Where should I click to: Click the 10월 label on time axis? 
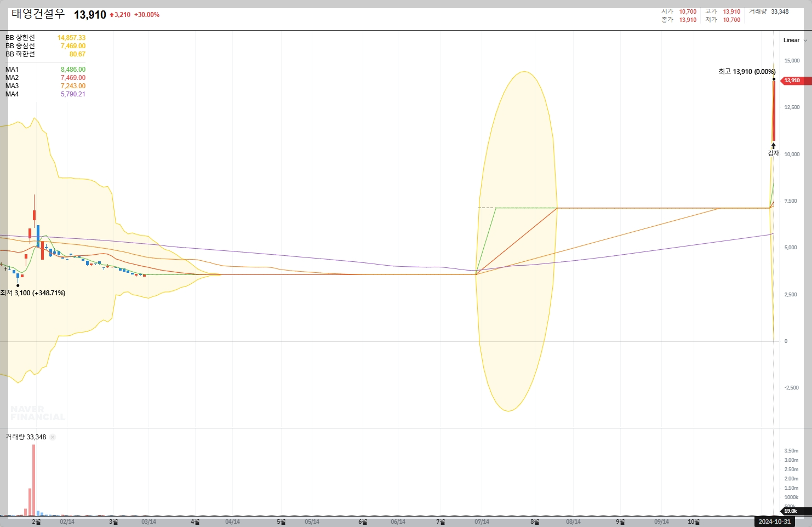pyautogui.click(x=694, y=522)
